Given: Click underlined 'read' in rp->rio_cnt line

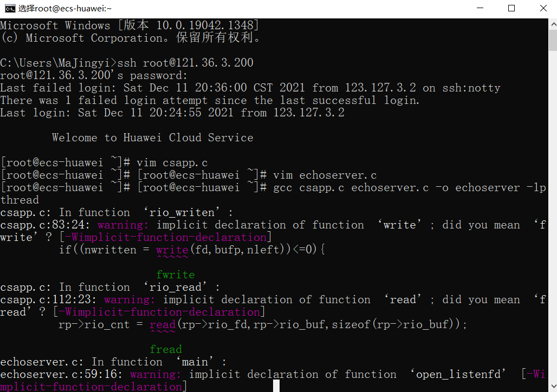Looking at the screenshot, I should [163, 325].
